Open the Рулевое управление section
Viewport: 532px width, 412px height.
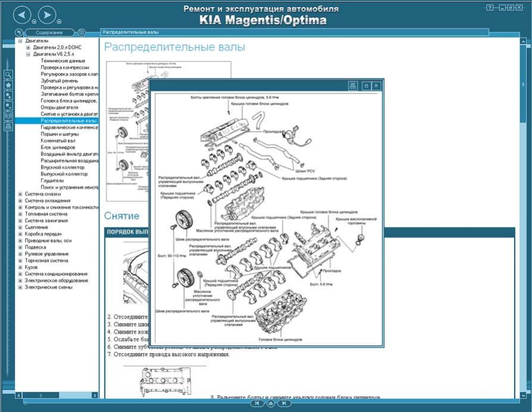tap(46, 254)
